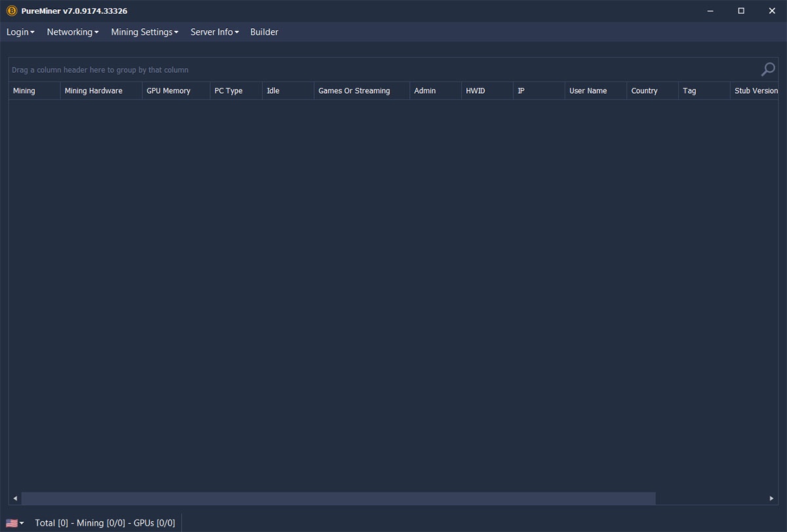Open the Builder menu item

[264, 32]
